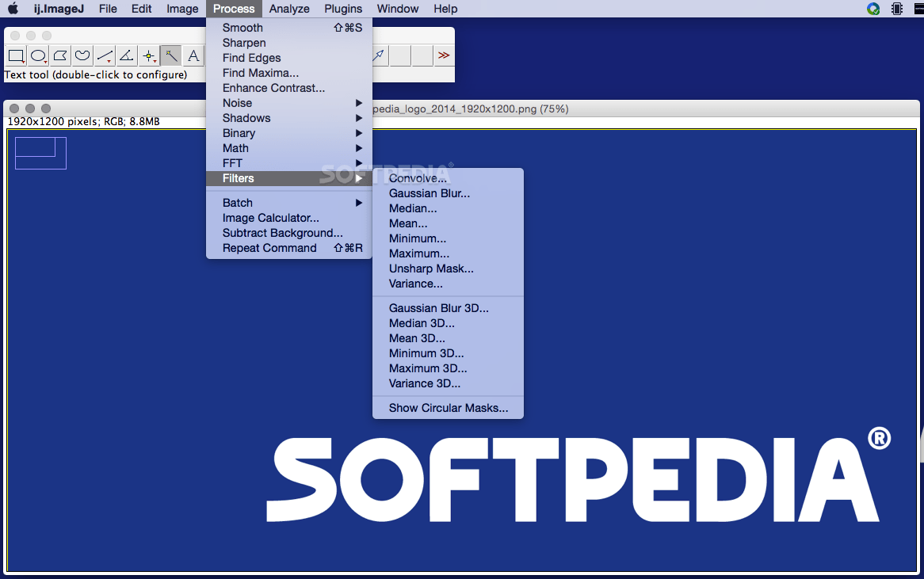Choose Maximum 3D filter
Screen dimensions: 924x579
point(448,369)
